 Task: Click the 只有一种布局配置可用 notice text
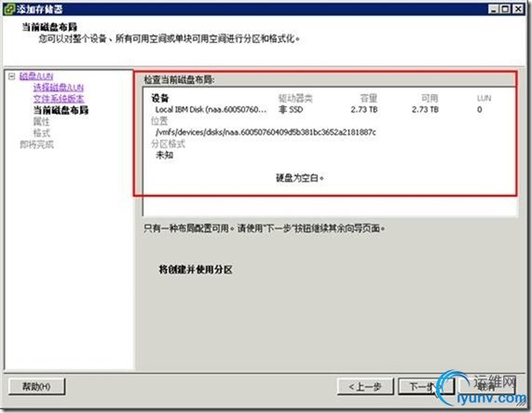pos(264,228)
